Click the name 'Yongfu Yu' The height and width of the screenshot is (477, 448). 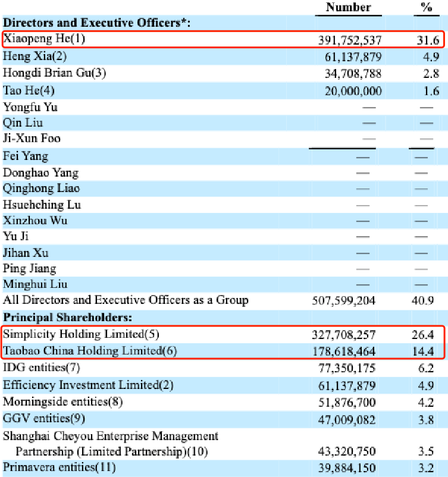tap(30, 107)
